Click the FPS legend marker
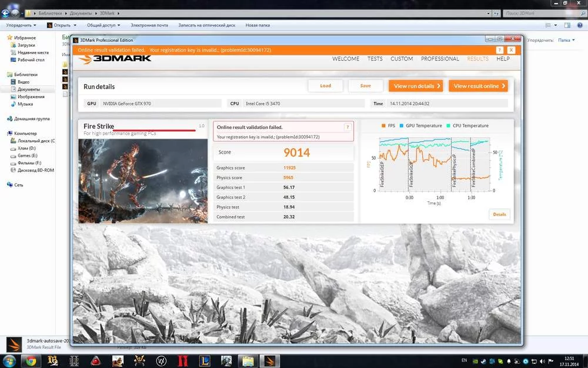588x368 pixels. pyautogui.click(x=383, y=126)
